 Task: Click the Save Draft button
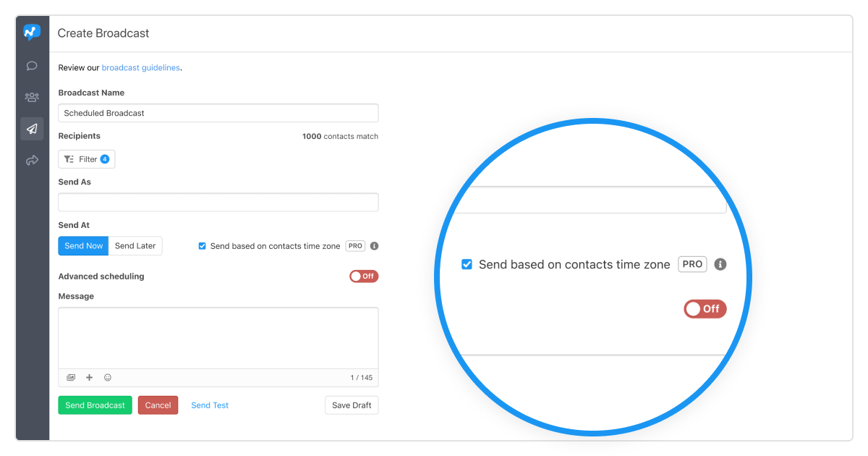pyautogui.click(x=352, y=405)
